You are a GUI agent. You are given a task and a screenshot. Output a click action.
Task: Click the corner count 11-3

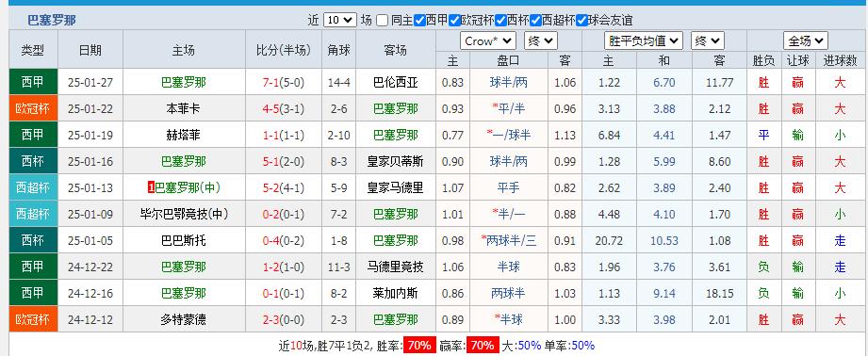click(x=338, y=267)
